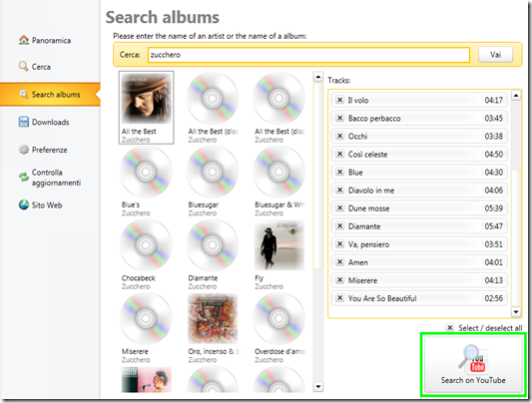532x403 pixels.
Task: Click the tracks list scrollbar thumb
Action: point(516,238)
